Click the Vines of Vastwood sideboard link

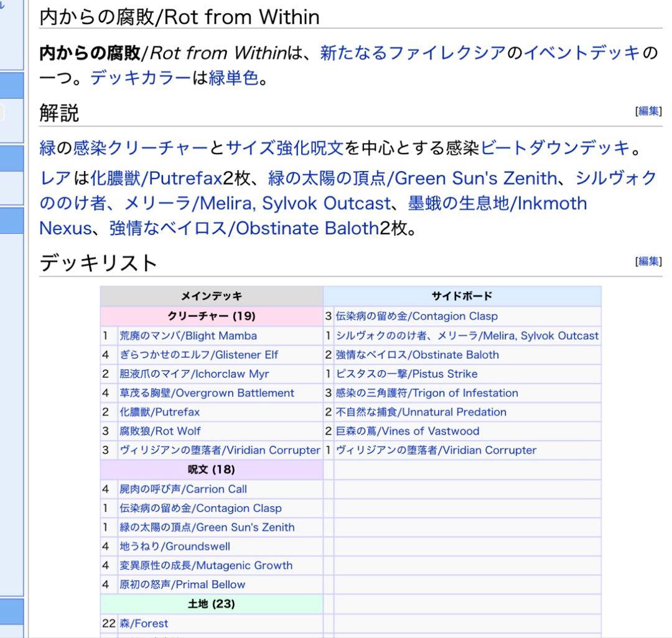pos(408,431)
